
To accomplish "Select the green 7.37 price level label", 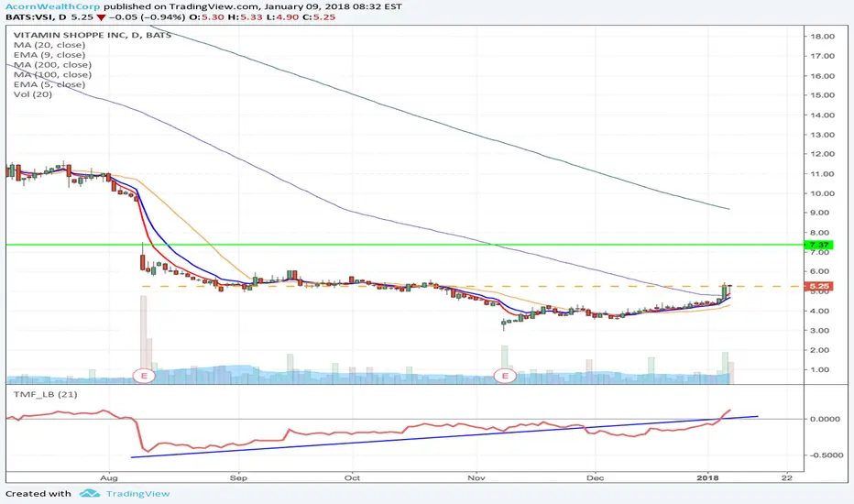I will coord(819,245).
